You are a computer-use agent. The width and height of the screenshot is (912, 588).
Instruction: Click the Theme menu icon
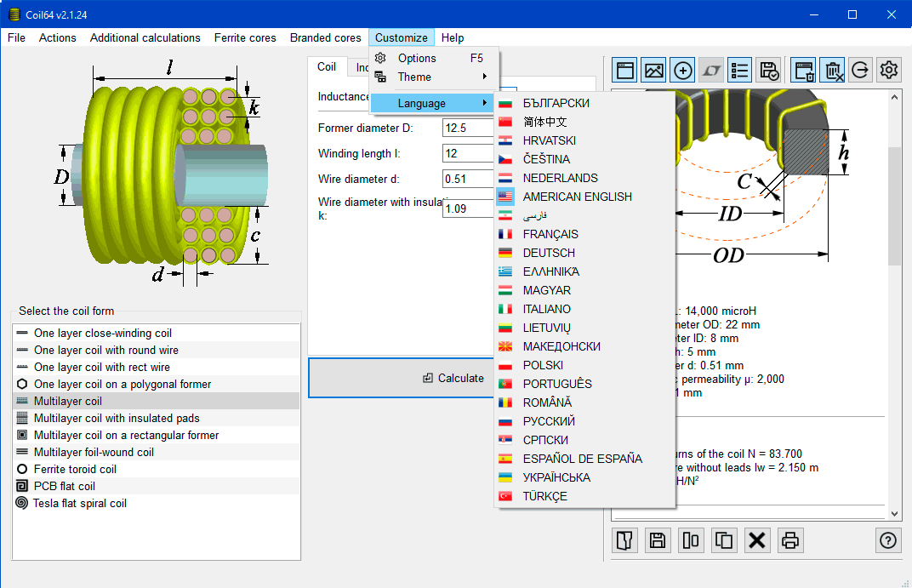380,77
